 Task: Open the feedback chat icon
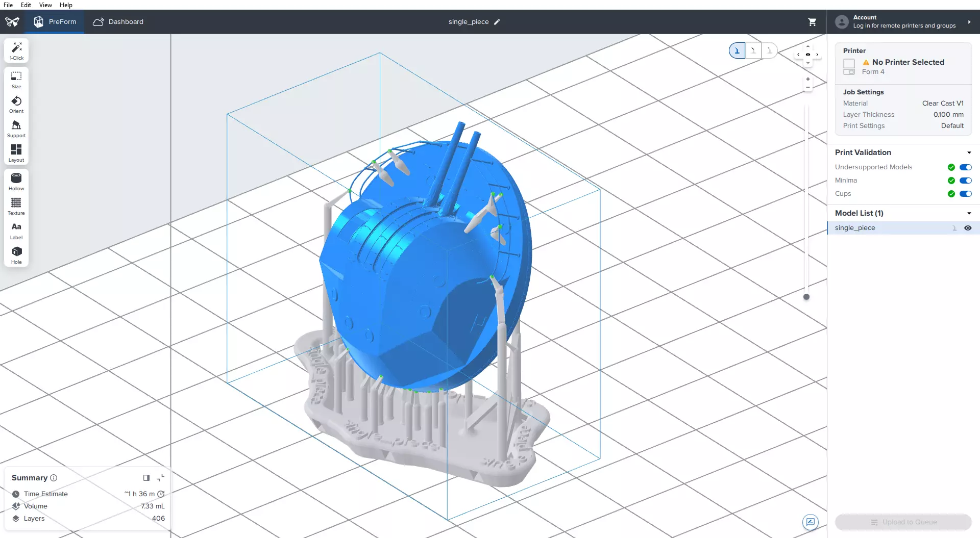pos(811,522)
